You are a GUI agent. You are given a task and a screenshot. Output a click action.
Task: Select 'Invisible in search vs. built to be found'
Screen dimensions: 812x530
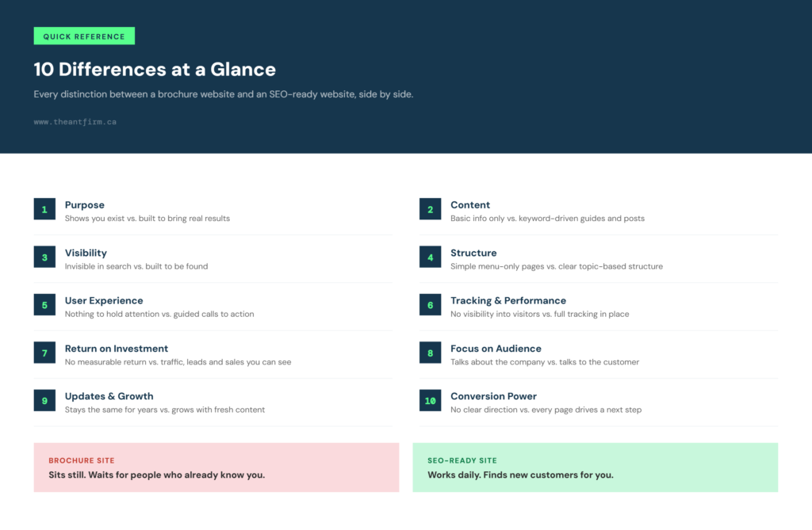tap(136, 266)
